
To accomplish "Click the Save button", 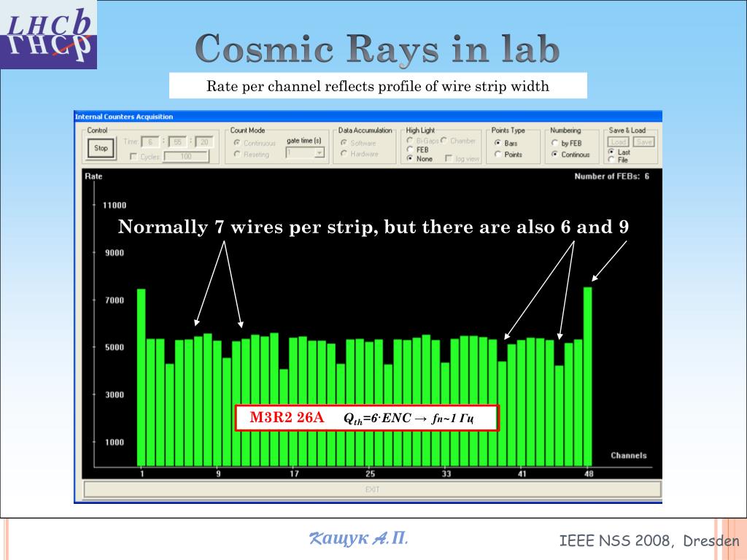I will pos(643,142).
